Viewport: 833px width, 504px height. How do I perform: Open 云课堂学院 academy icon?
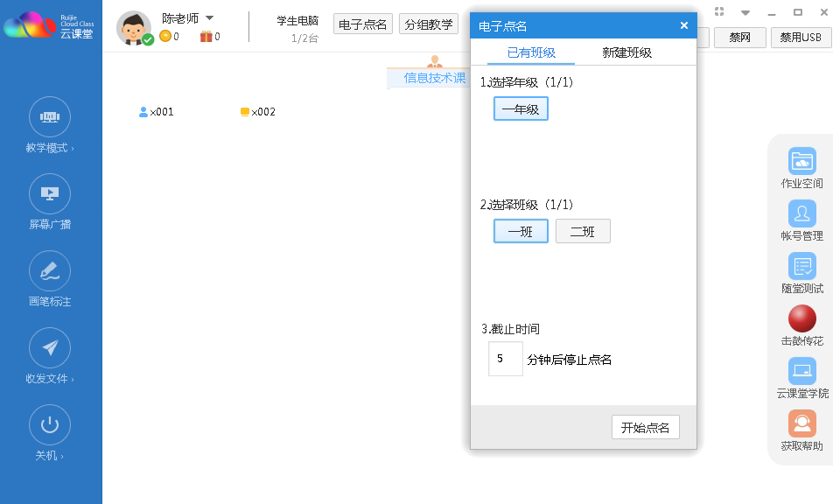click(x=801, y=371)
